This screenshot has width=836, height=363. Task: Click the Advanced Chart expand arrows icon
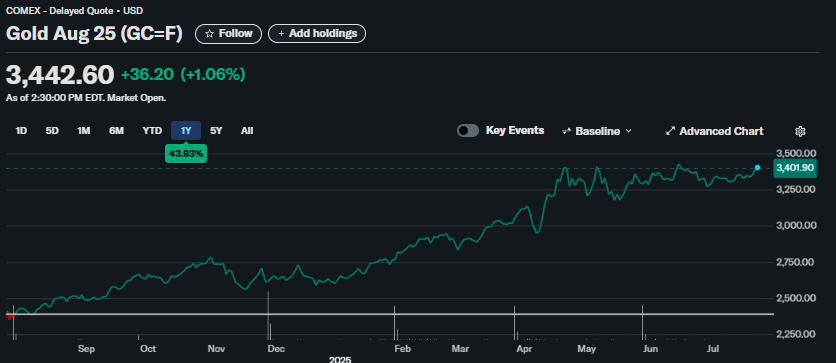coord(671,131)
